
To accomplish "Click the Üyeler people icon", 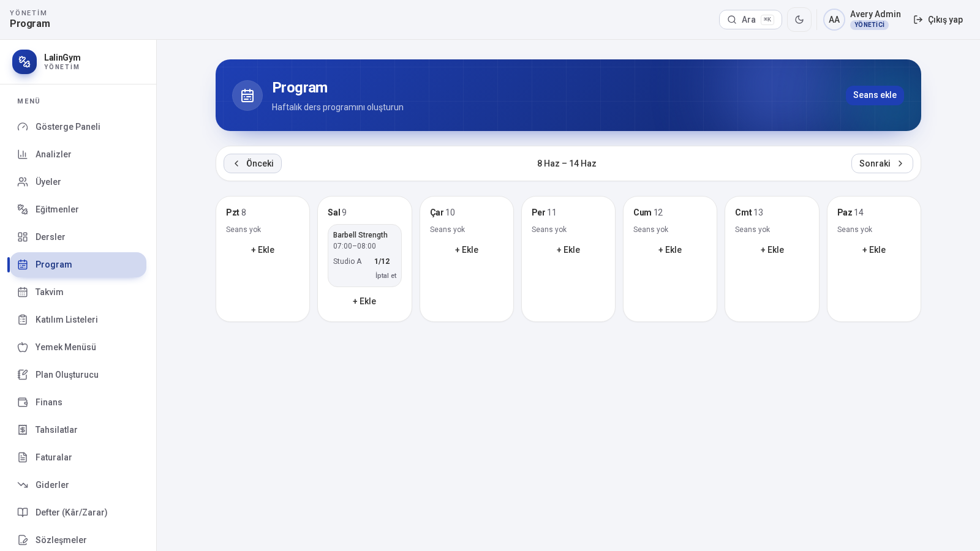I will (x=23, y=182).
